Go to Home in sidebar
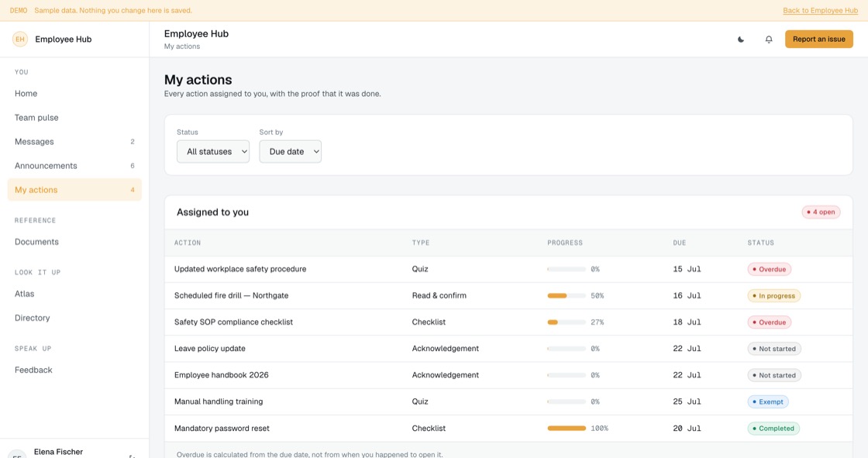 coord(74,94)
